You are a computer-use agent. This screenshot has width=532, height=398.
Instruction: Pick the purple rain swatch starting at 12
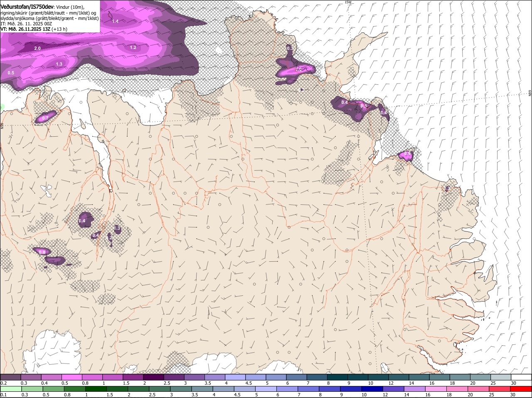click(394, 389)
